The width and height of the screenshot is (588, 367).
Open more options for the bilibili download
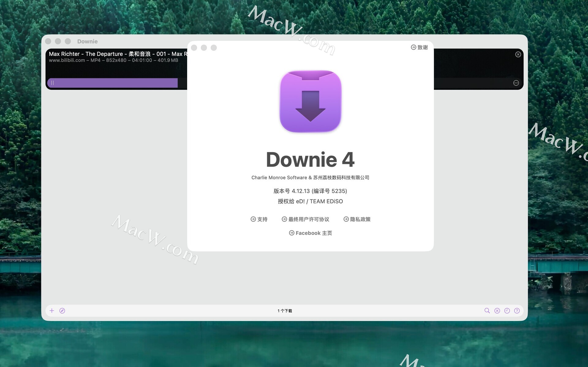(x=516, y=83)
